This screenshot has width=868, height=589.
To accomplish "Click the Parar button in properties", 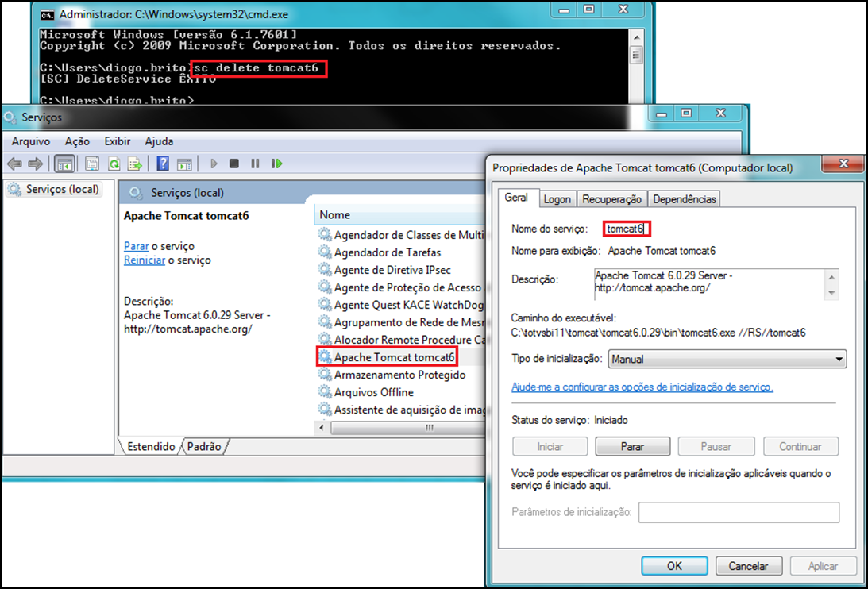I will tap(632, 446).
